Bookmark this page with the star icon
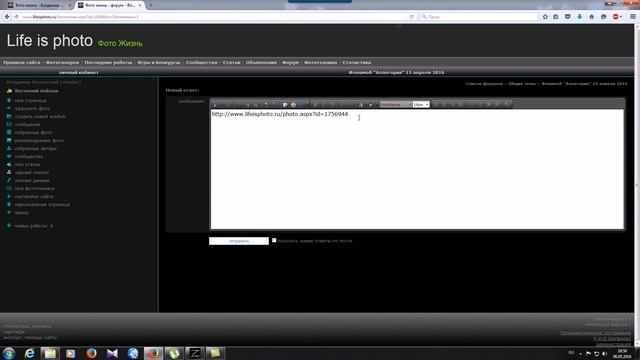The width and height of the screenshot is (640, 360). coord(545,17)
